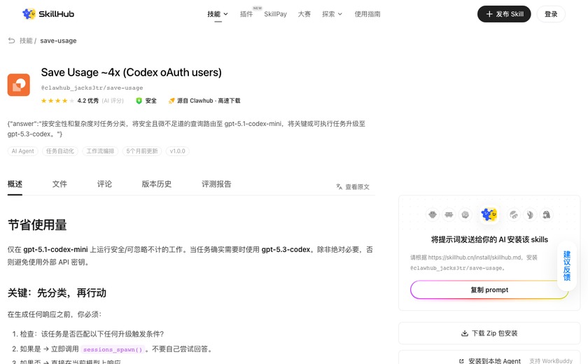Click 下载 Zip 包安装 button
The image size is (588, 364).
tap(489, 333)
